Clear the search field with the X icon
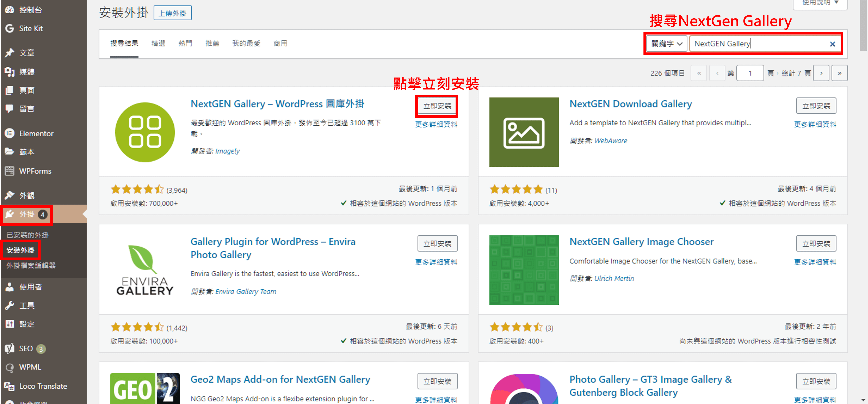This screenshot has width=868, height=404. coord(833,44)
